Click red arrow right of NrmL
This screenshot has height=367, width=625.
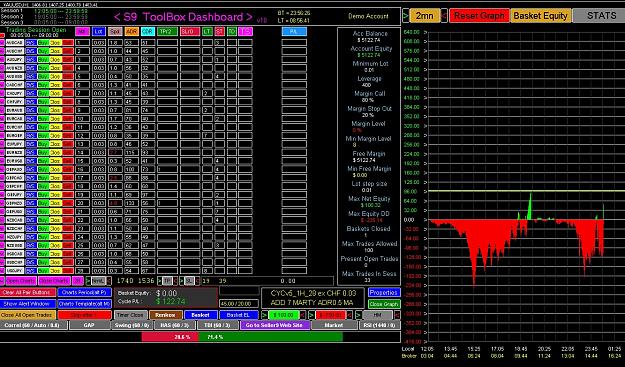[109, 281]
